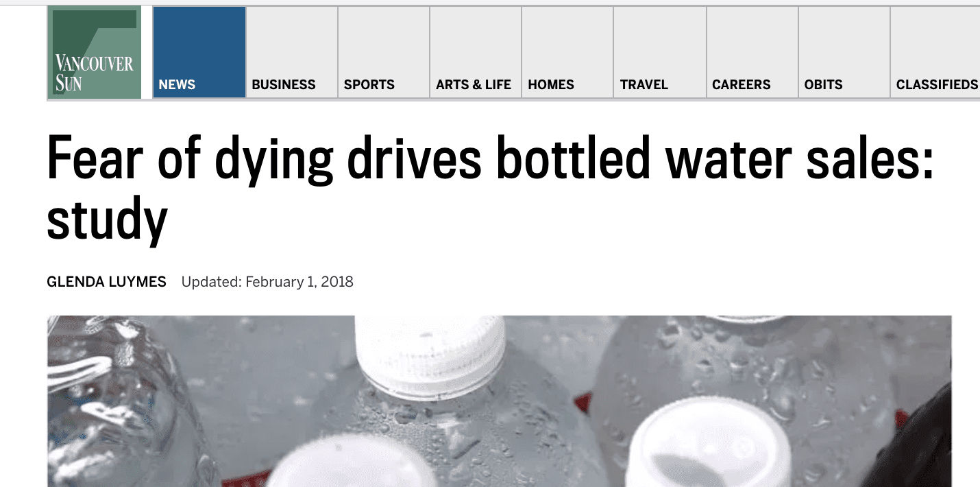Open the TRAVEL section
Screen dimensions: 980x487
pyautogui.click(x=660, y=52)
